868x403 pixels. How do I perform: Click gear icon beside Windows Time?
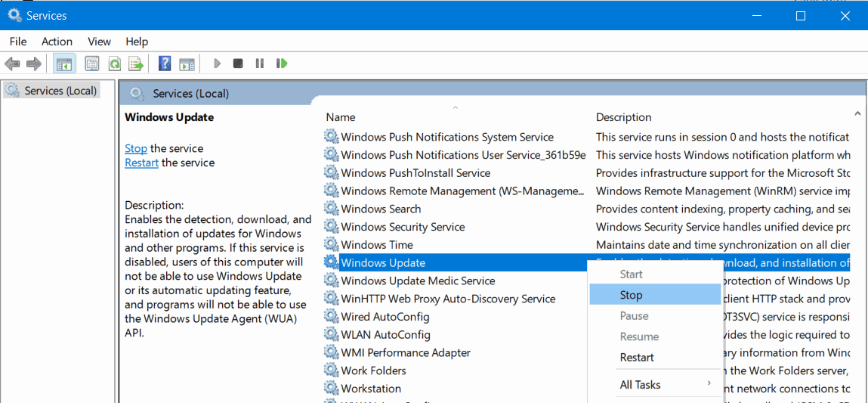point(331,244)
